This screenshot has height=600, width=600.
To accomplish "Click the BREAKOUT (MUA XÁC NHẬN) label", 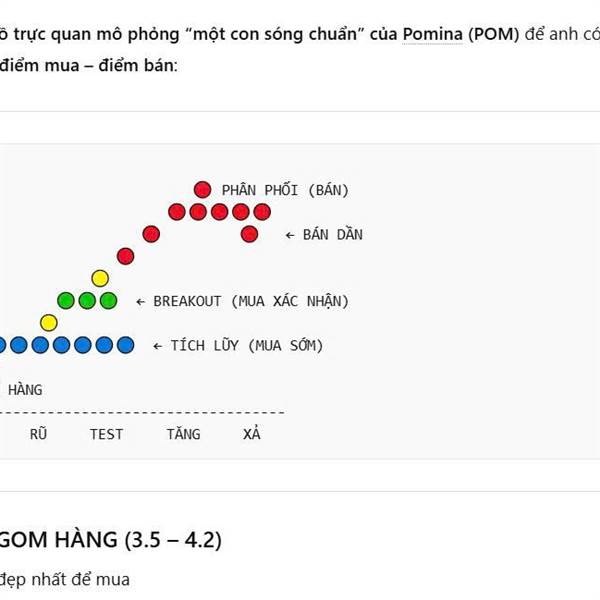I will pyautogui.click(x=251, y=301).
